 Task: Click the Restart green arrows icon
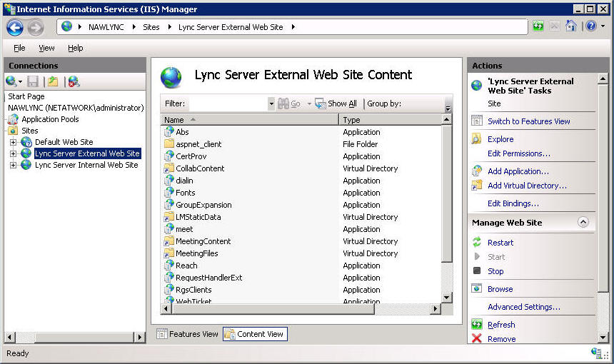click(x=477, y=242)
